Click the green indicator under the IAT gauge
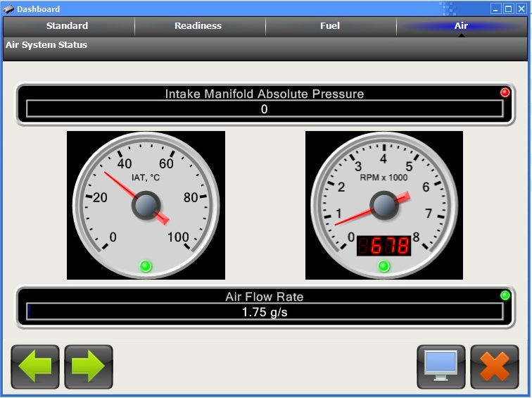The height and width of the screenshot is (398, 532). point(146,266)
